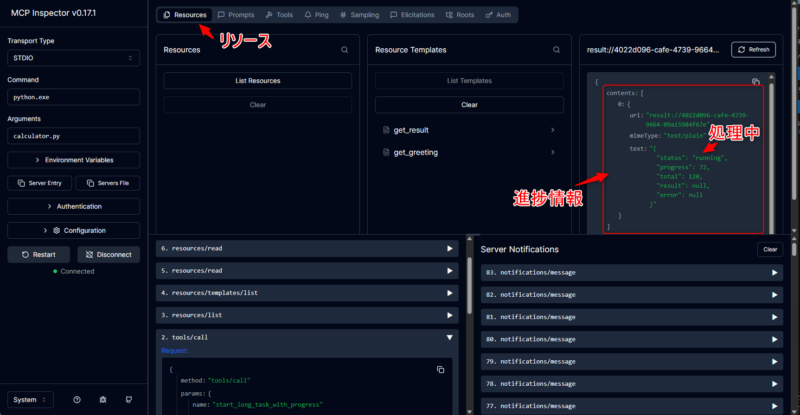
Task: Open the Transport Type STDIO dropdown
Action: 74,58
